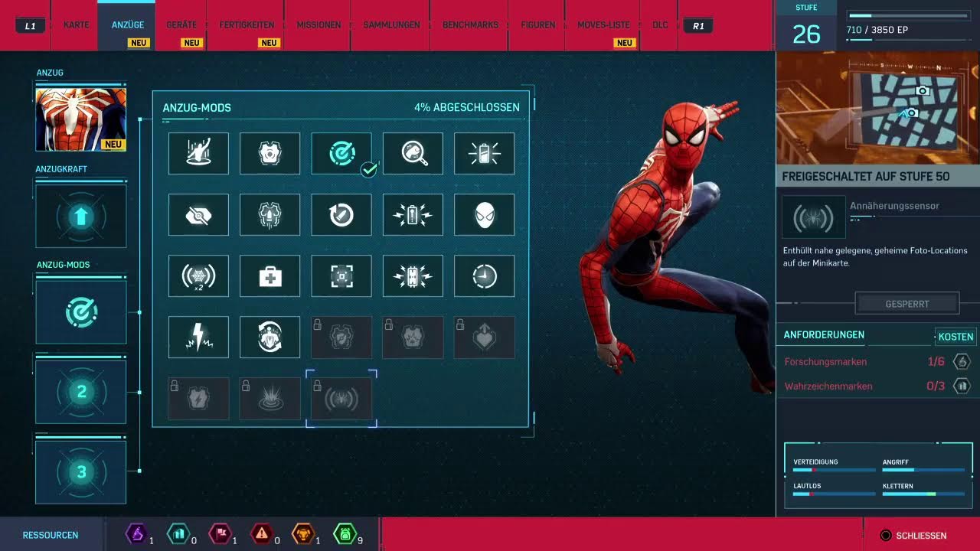Select the locked armor with lightning mod
The height and width of the screenshot is (551, 980).
(x=198, y=398)
